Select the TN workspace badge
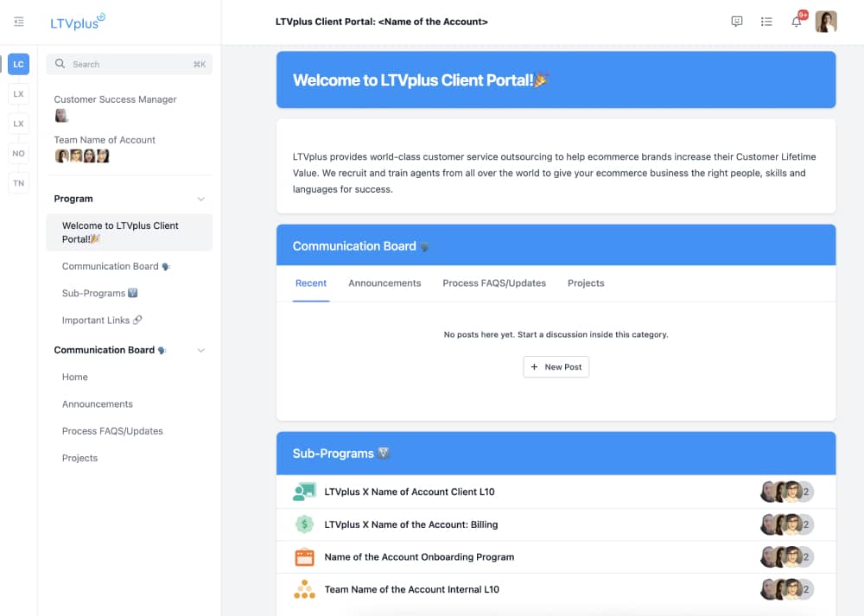Viewport: 864px width, 616px height. 18,183
